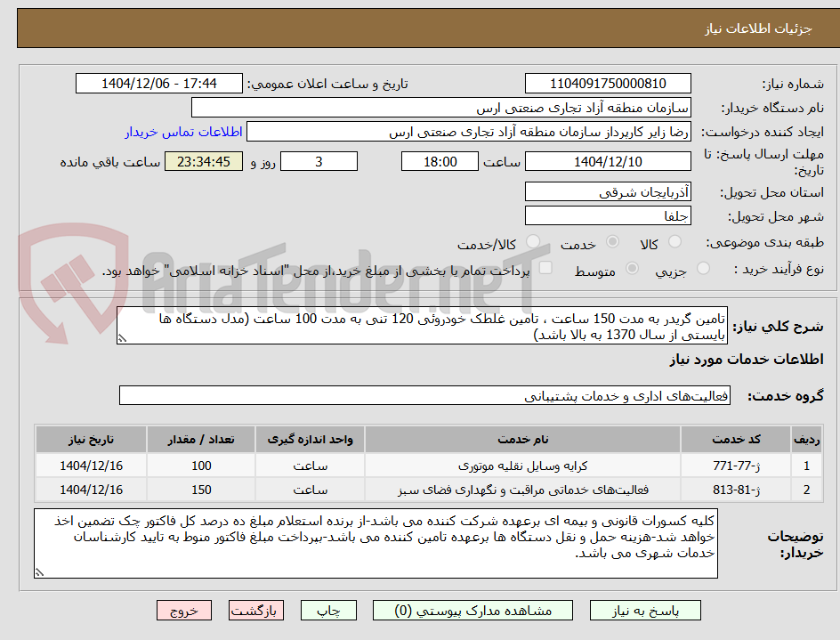Viewport: 840px width, 640px height.
Task: Click the ساعت unit cell in row 1
Action: pos(311,466)
